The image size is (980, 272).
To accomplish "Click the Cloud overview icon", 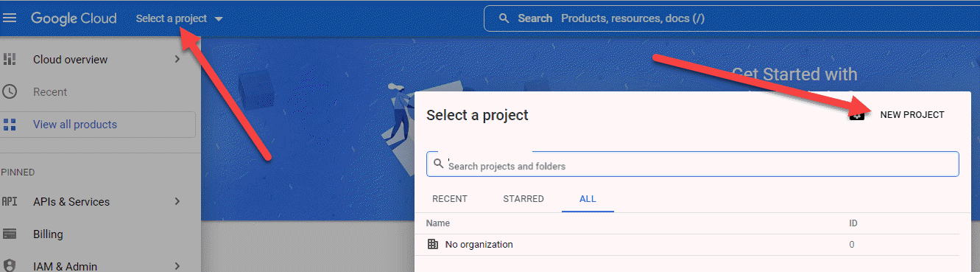I will tap(10, 60).
